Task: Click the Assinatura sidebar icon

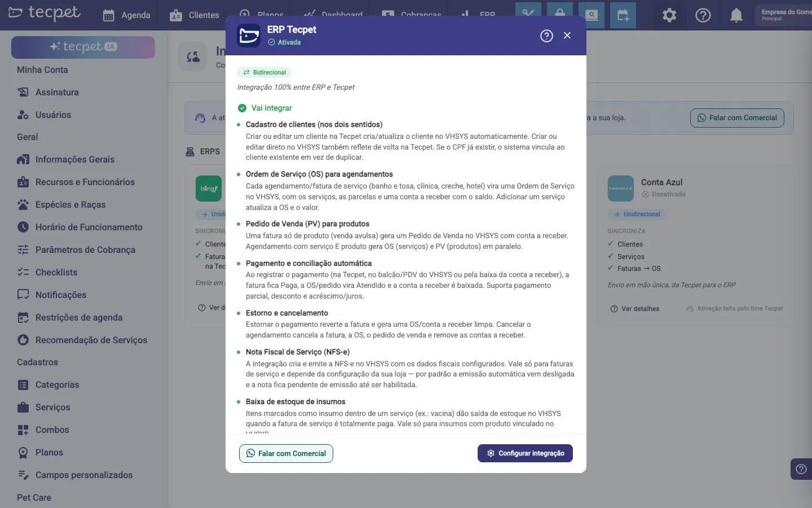Action: pyautogui.click(x=23, y=92)
